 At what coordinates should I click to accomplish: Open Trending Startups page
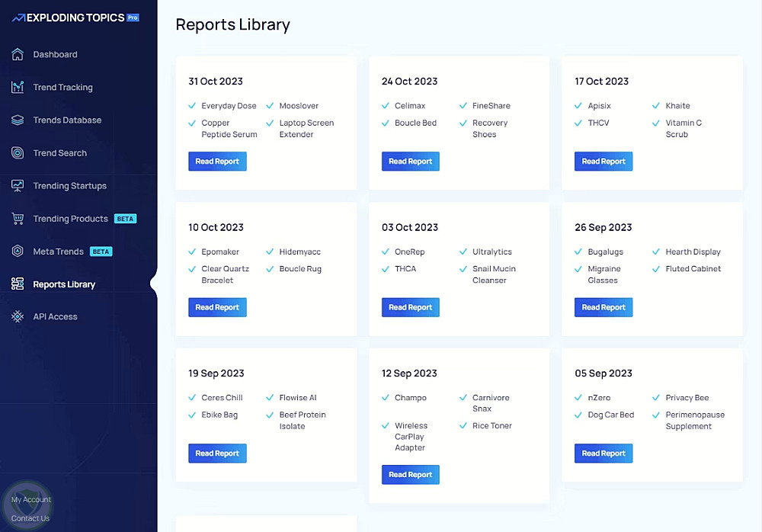coord(69,186)
